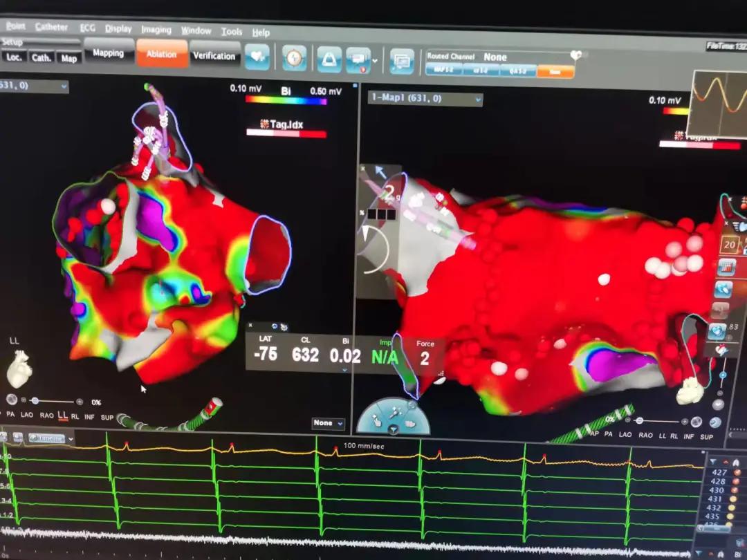Select INF view in right viewer

(x=689, y=436)
